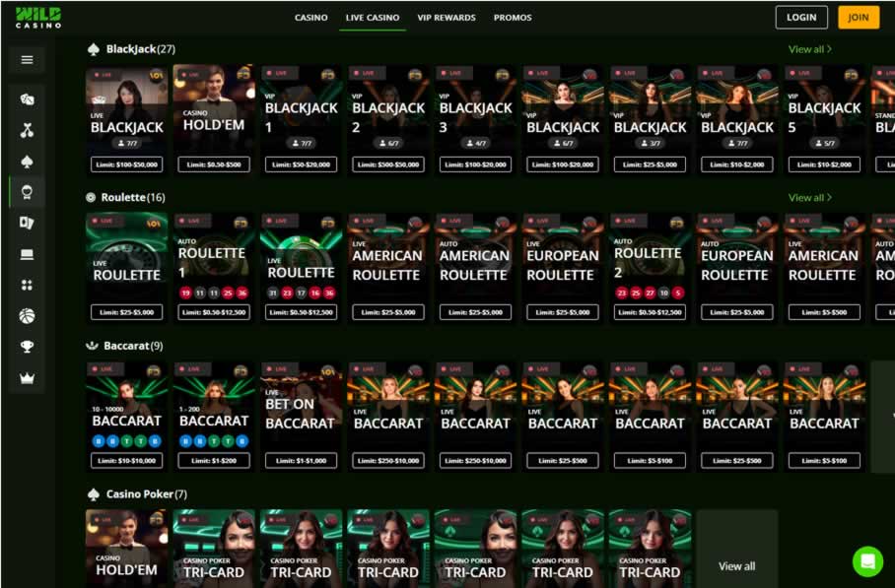Click the View all tile in Casino Poker
The image size is (895, 588).
(737, 549)
